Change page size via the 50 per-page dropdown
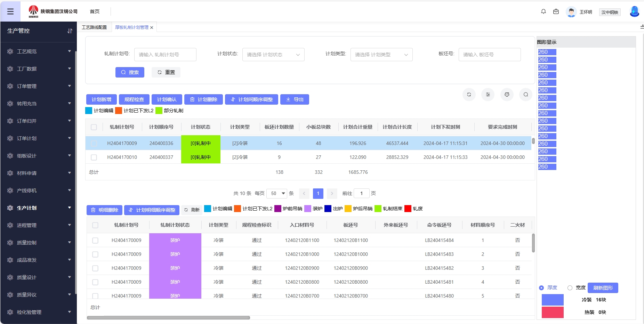Image resolution: width=644 pixels, height=324 pixels. (x=277, y=193)
